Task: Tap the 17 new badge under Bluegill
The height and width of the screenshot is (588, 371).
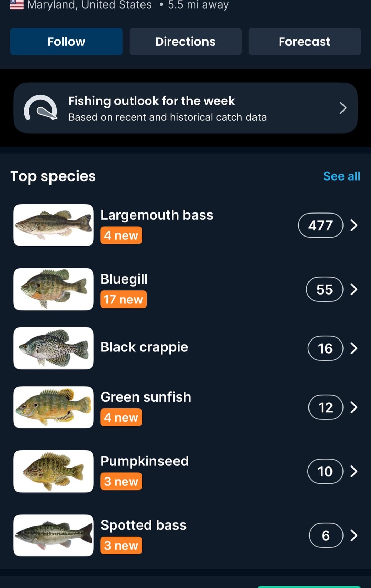Action: coord(124,299)
